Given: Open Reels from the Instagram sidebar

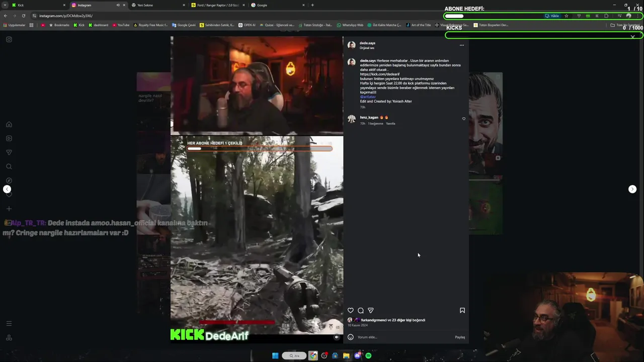Looking at the screenshot, I should pos(9,138).
